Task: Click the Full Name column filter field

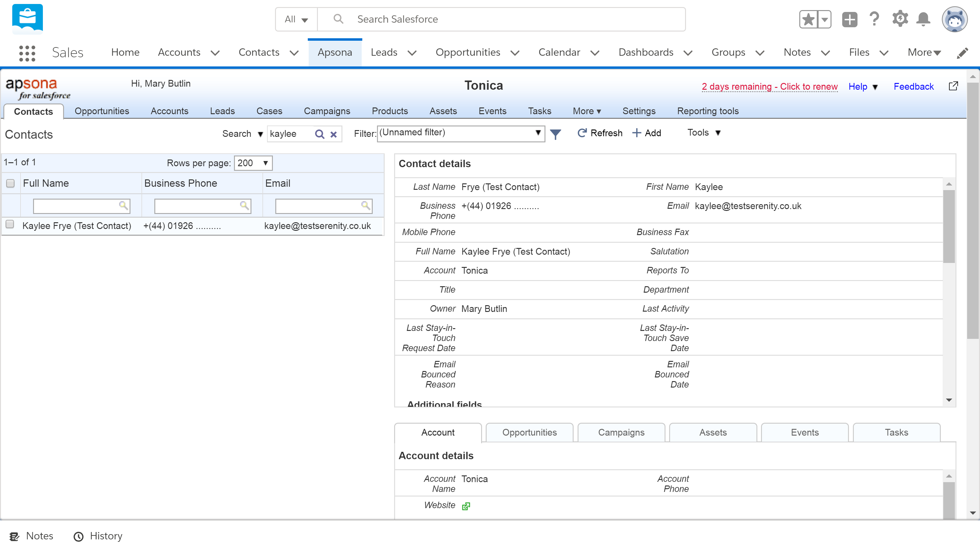Action: point(81,206)
